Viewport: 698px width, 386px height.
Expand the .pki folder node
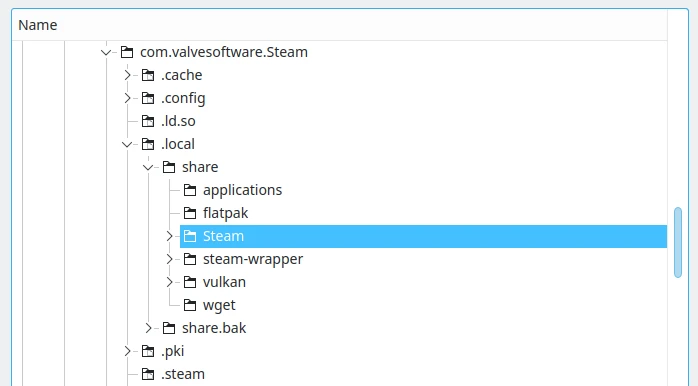pos(127,351)
